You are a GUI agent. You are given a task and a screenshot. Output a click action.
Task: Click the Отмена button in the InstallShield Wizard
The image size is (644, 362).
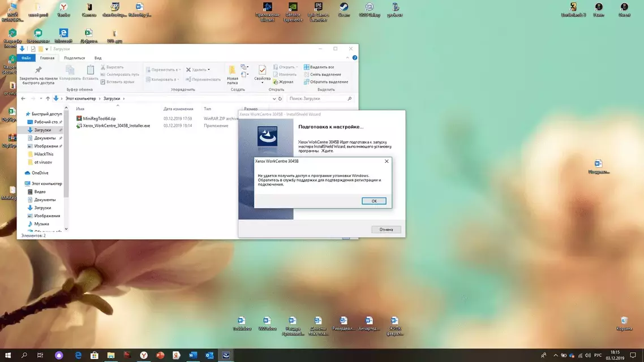coord(386,230)
